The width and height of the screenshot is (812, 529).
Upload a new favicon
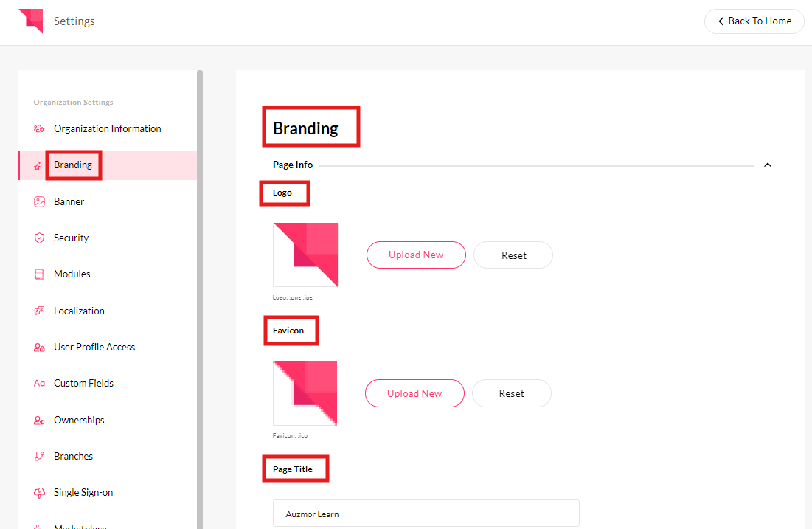414,393
